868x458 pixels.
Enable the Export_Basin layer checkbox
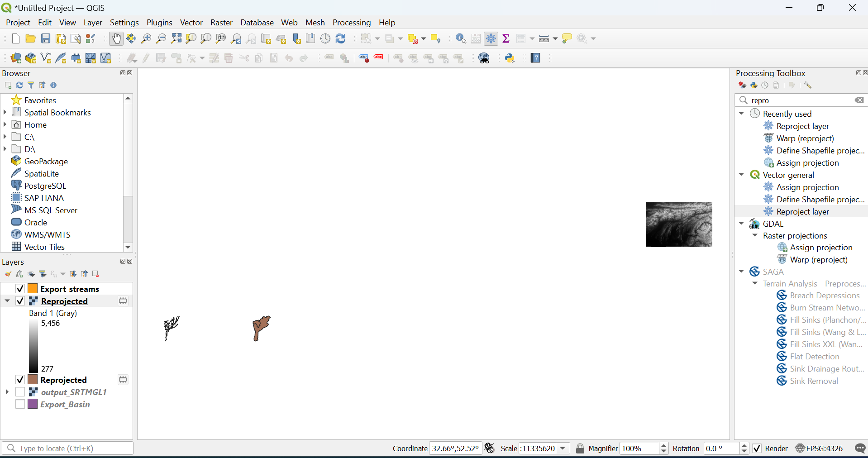click(x=20, y=404)
